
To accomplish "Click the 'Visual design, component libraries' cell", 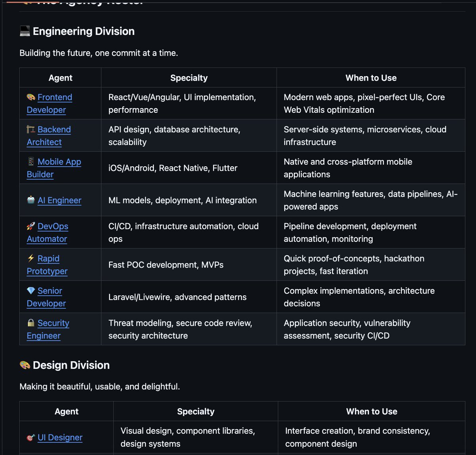I will (x=196, y=437).
